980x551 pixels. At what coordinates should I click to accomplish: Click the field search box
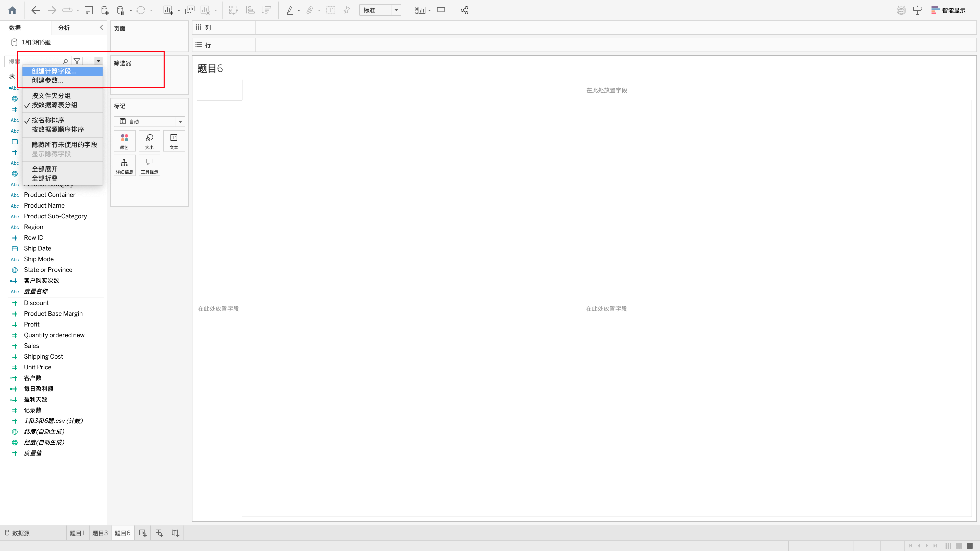click(x=37, y=61)
